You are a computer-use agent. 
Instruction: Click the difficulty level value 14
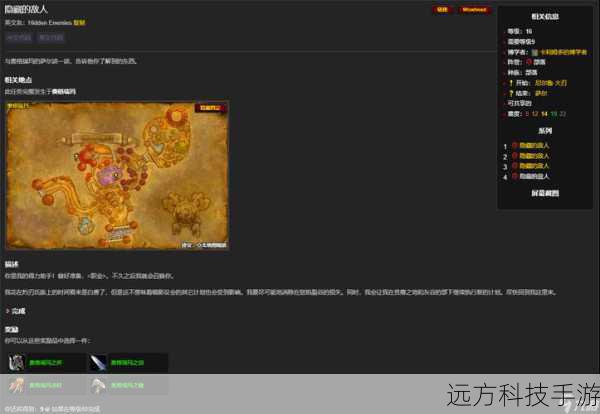[x=544, y=114]
